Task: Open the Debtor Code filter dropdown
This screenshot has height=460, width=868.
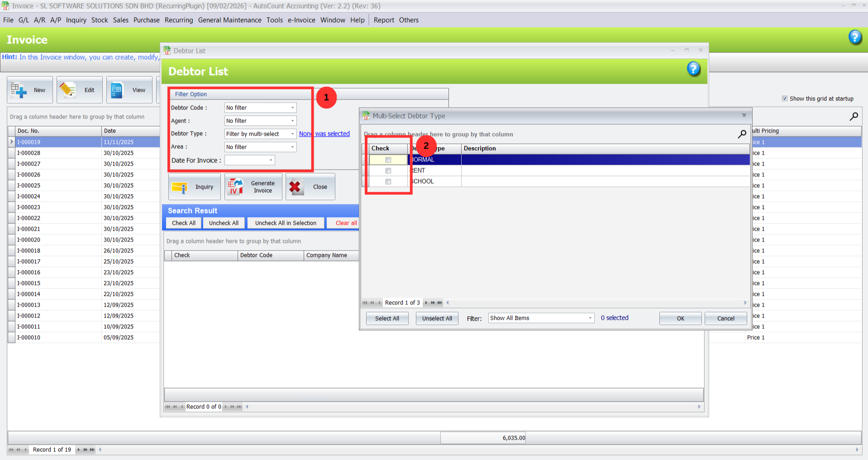Action: 292,108
